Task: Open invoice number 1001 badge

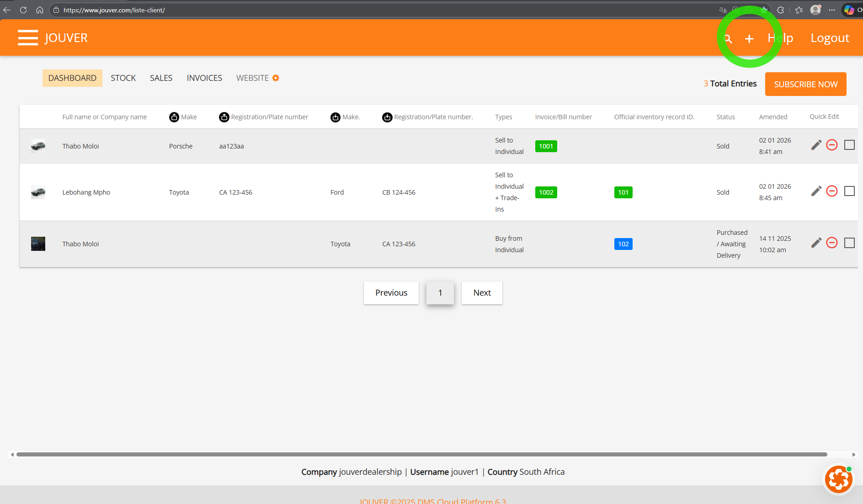Action: 546,146
